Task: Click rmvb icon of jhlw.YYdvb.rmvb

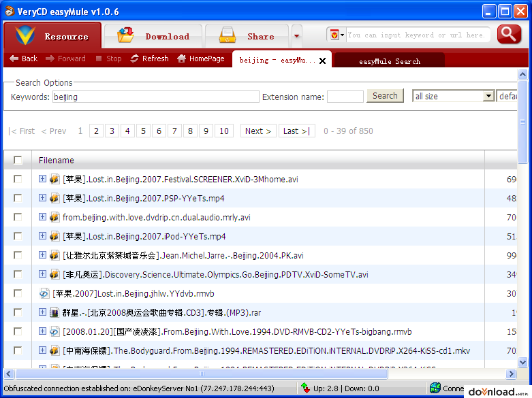Action: (44, 293)
